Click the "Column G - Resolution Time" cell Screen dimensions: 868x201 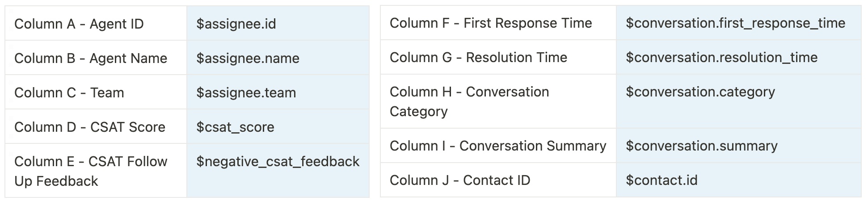[478, 57]
